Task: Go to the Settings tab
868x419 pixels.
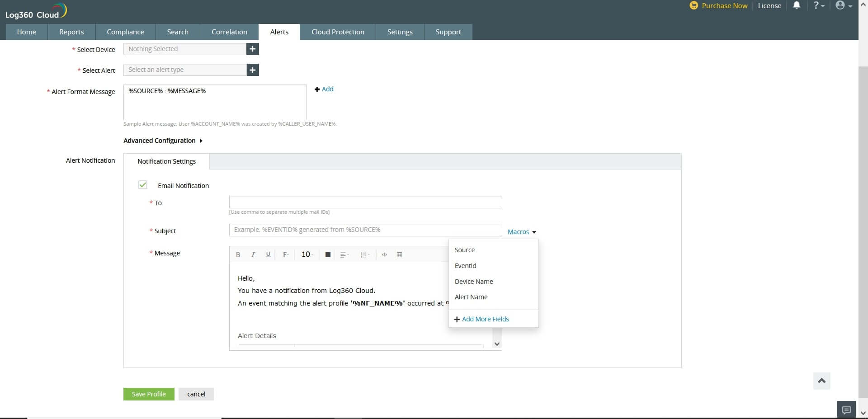Action: pos(400,32)
